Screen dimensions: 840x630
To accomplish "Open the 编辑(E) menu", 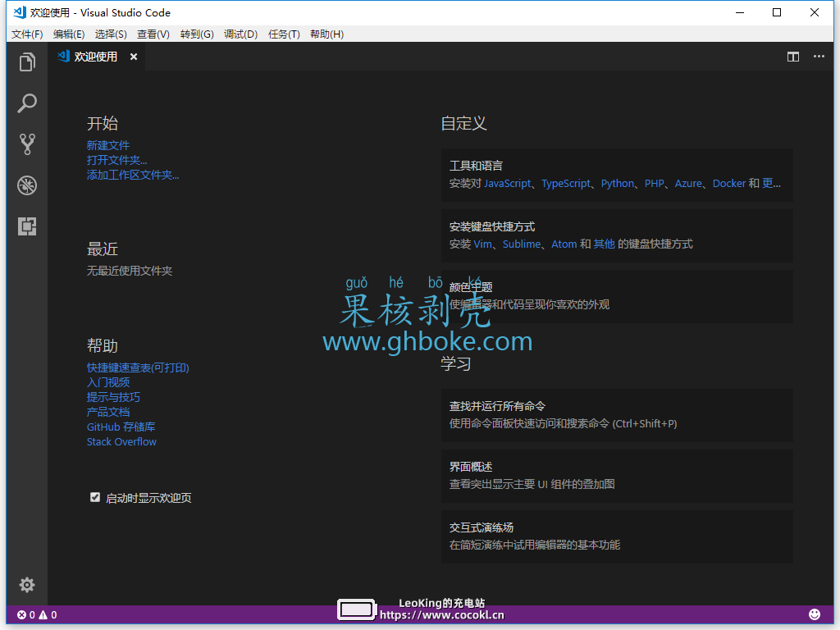I will pos(69,34).
